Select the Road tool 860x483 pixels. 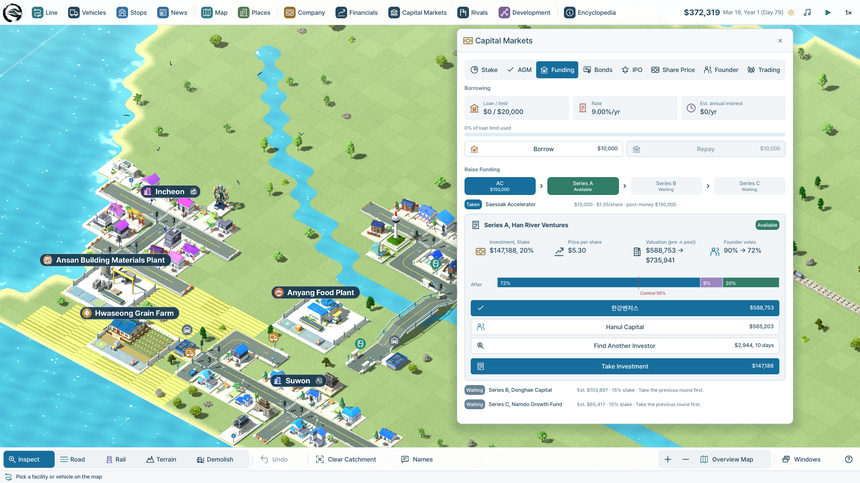click(72, 459)
